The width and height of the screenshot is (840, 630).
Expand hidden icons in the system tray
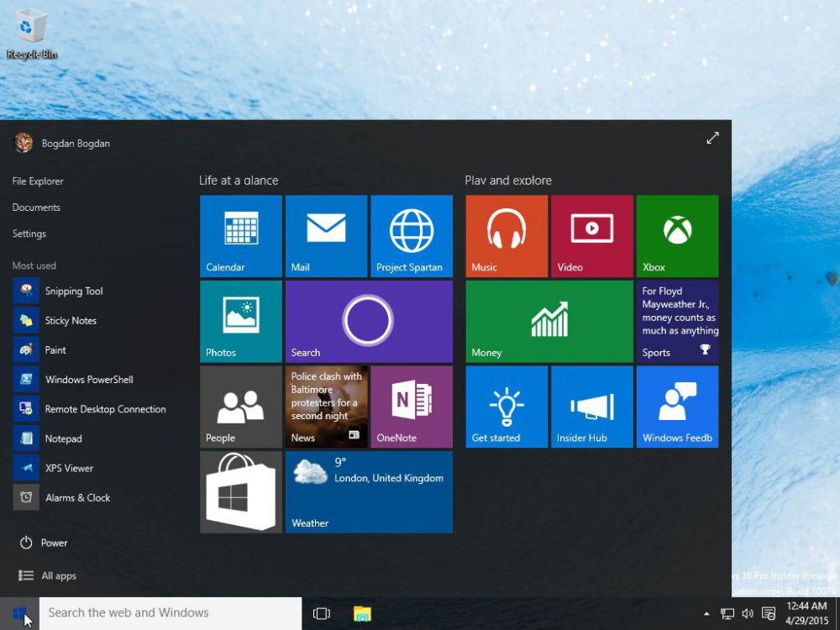point(706,613)
